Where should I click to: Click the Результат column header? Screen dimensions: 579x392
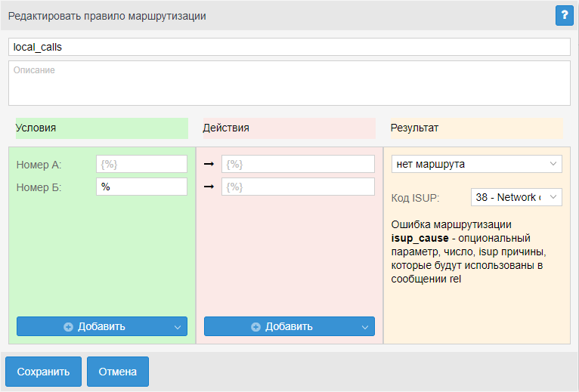click(x=476, y=128)
